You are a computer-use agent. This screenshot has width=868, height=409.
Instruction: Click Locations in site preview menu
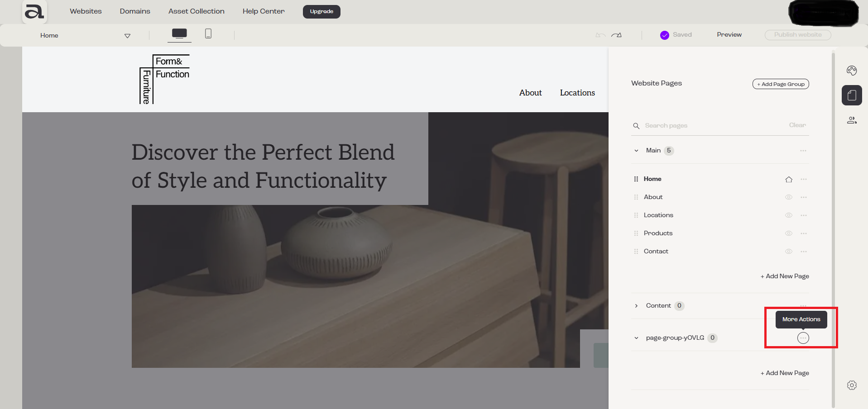tap(577, 93)
